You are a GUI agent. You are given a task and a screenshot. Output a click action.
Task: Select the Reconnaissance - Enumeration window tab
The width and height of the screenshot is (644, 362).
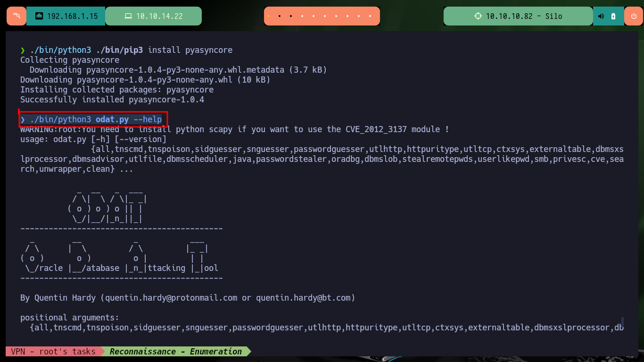click(176, 352)
